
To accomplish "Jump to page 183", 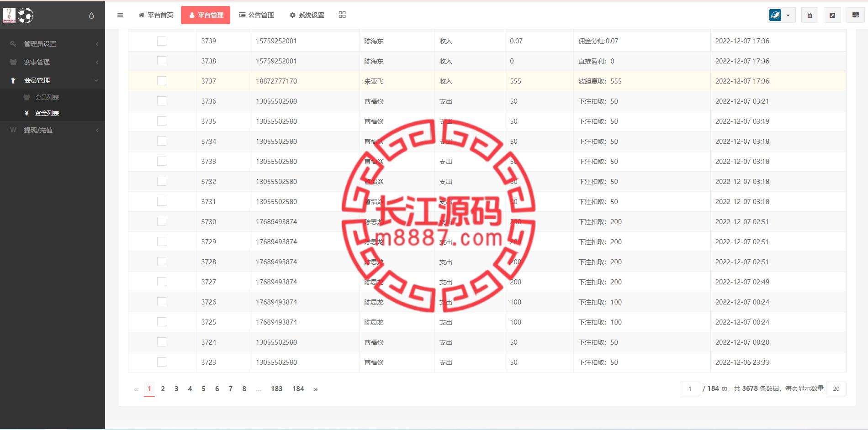I will [276, 389].
